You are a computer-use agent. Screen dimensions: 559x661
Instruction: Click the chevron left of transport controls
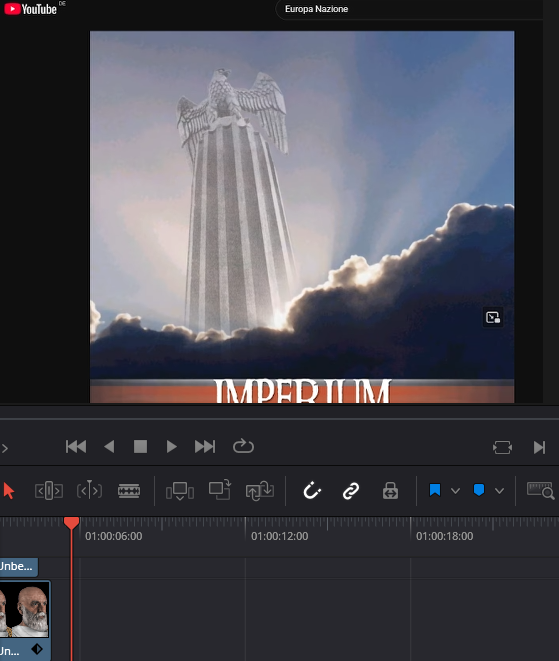(5, 448)
